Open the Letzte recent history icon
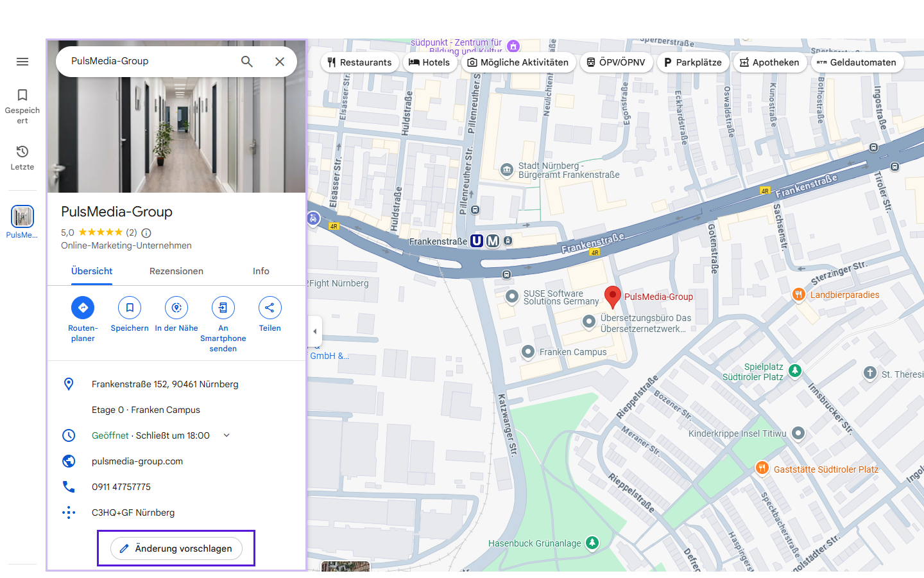The width and height of the screenshot is (924, 578). [22, 152]
